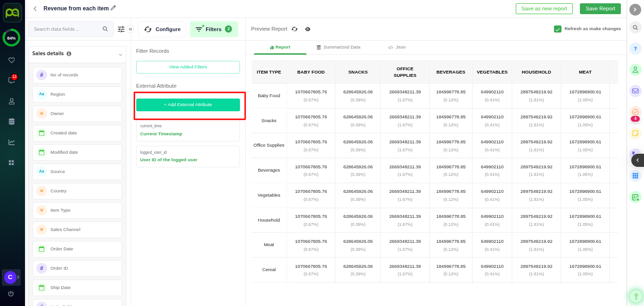Click the 84% circular progress indicator
This screenshot has width=644, height=306.
(11, 38)
